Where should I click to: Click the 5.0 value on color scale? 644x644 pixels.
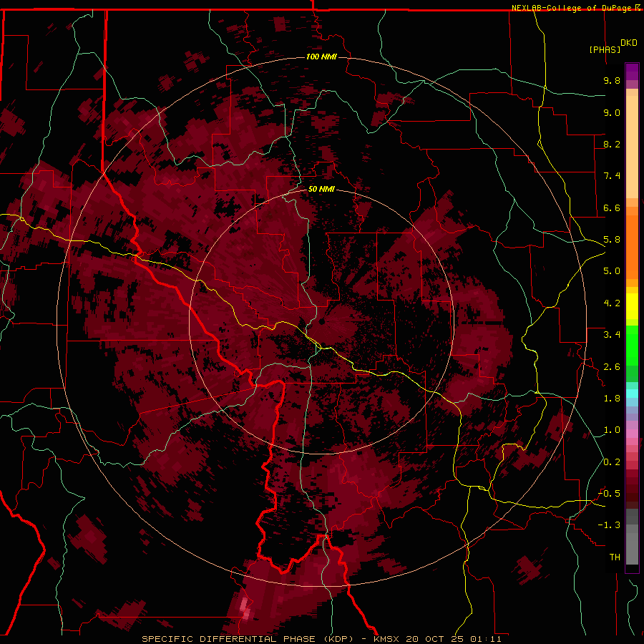(x=612, y=271)
